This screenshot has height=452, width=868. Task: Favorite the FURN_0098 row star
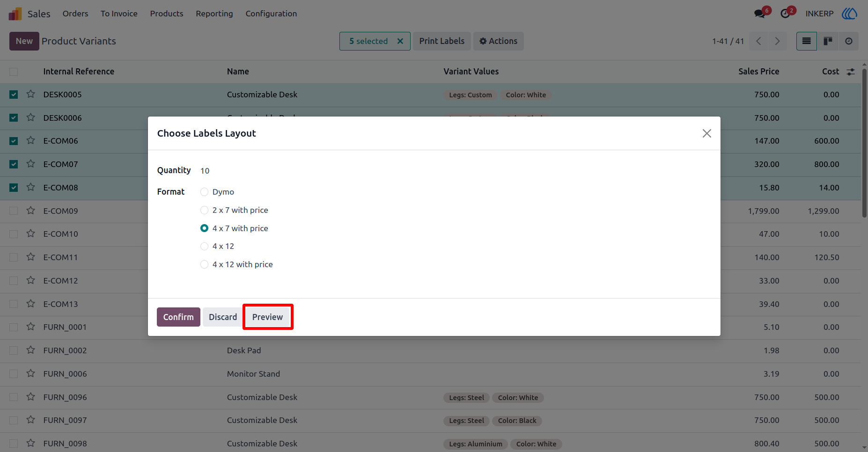coord(31,443)
